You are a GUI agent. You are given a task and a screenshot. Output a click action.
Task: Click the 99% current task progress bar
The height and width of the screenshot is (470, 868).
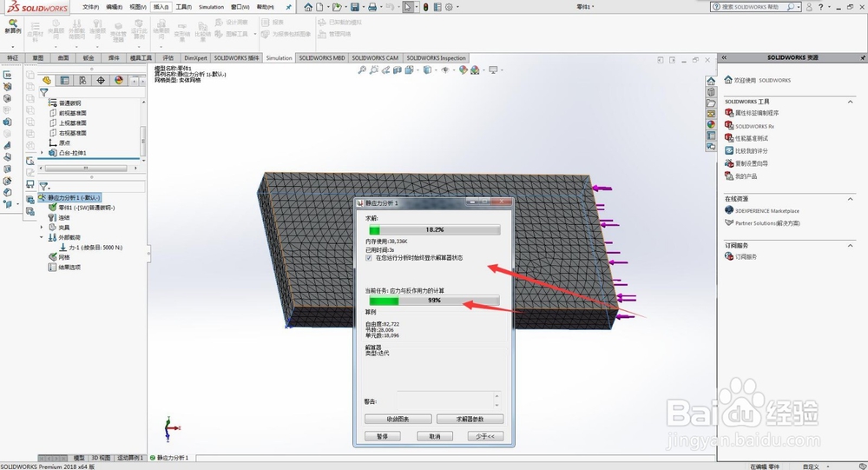[x=435, y=301]
